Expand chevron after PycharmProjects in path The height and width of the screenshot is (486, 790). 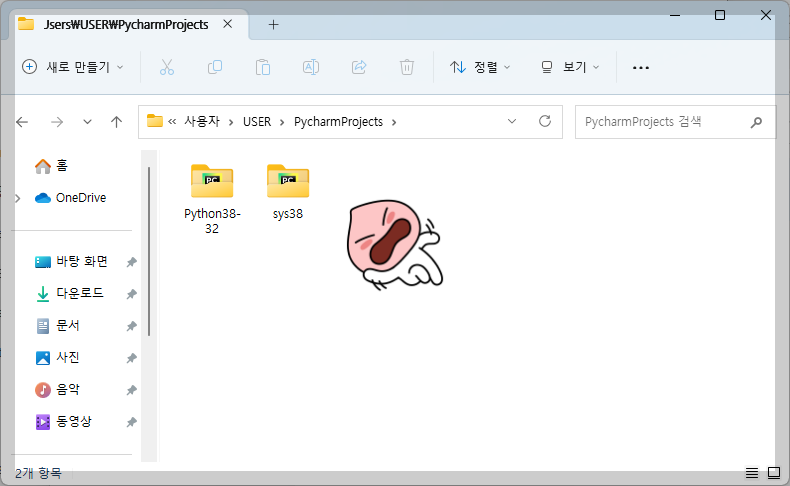(394, 122)
